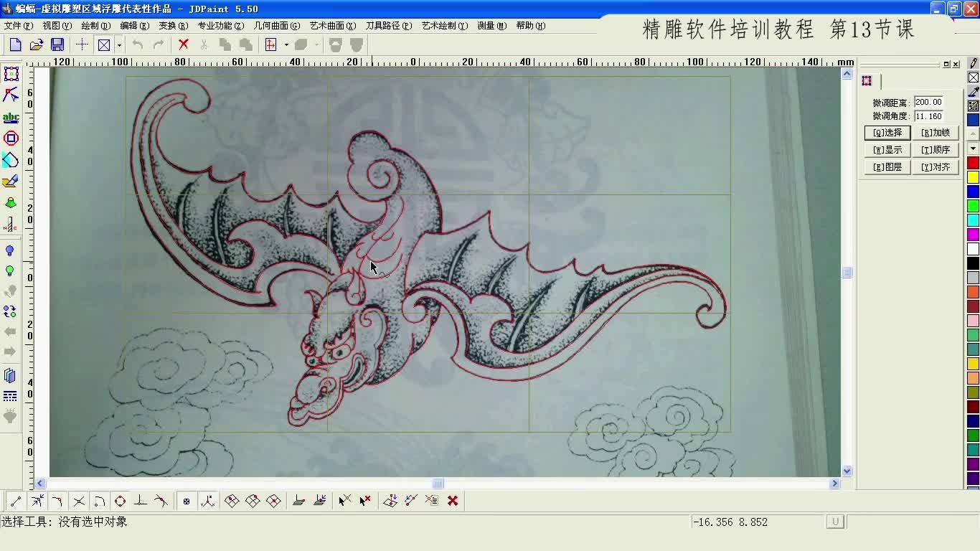The width and height of the screenshot is (980, 551).
Task: Open the 变换 menu
Action: pyautogui.click(x=173, y=25)
